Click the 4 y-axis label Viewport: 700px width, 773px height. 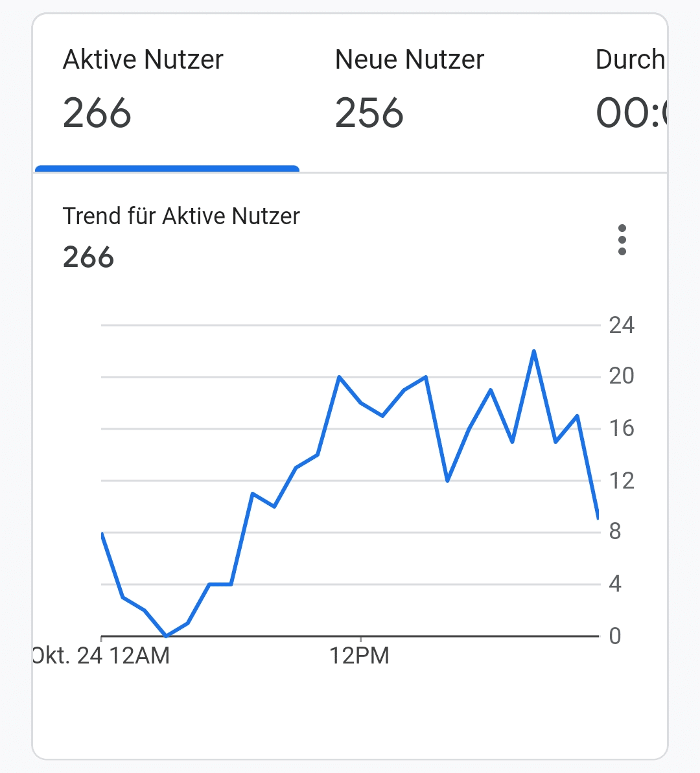(x=615, y=584)
